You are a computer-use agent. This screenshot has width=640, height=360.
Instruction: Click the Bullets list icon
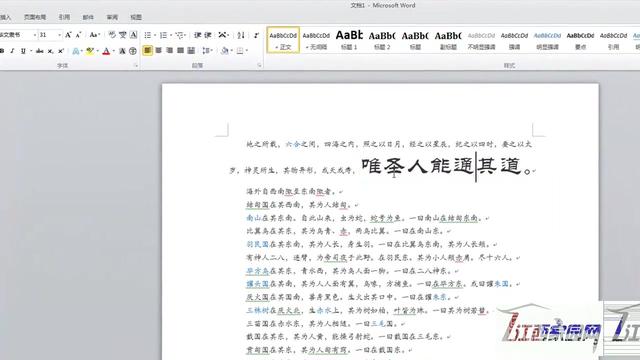[x=148, y=35]
